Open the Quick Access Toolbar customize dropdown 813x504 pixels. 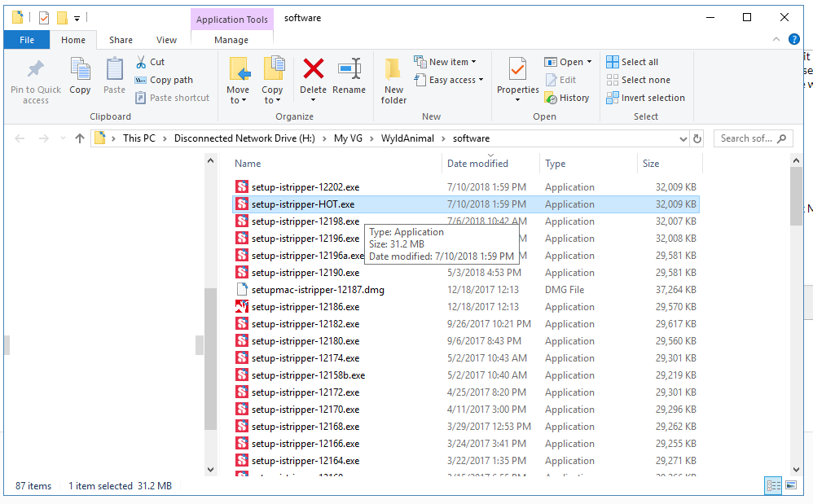coord(77,19)
